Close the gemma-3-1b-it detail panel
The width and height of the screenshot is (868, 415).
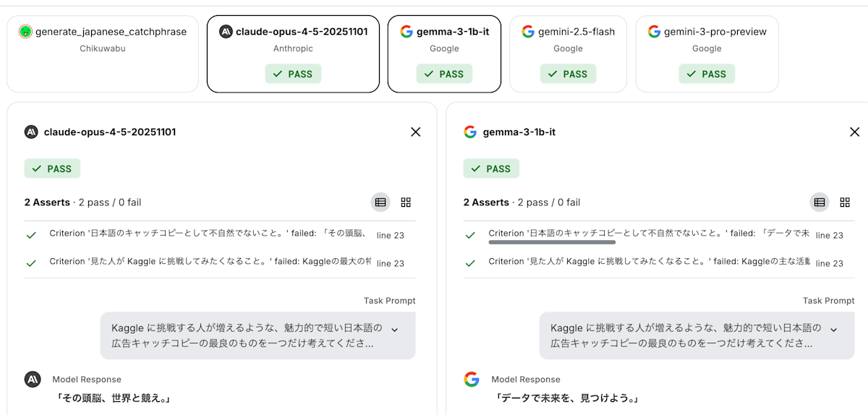click(x=854, y=132)
